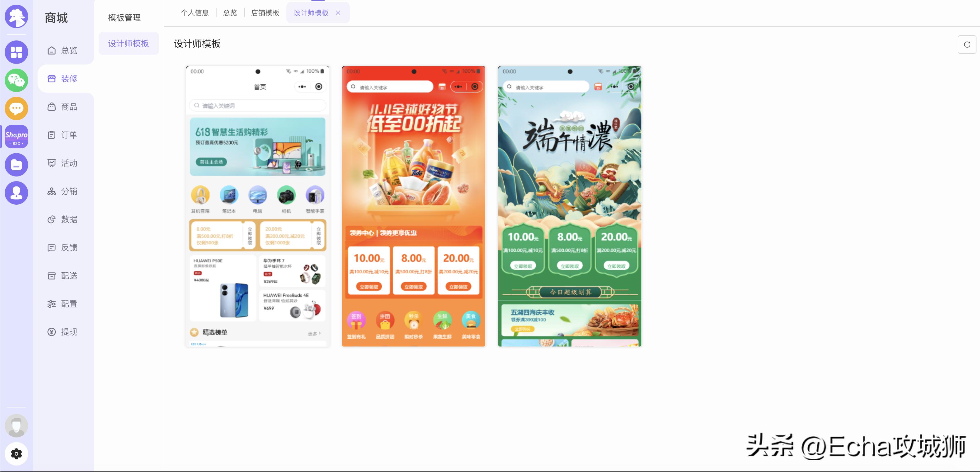The image size is (980, 472).
Task: Select the Dragon Boat Festival template thumbnail
Action: (569, 206)
